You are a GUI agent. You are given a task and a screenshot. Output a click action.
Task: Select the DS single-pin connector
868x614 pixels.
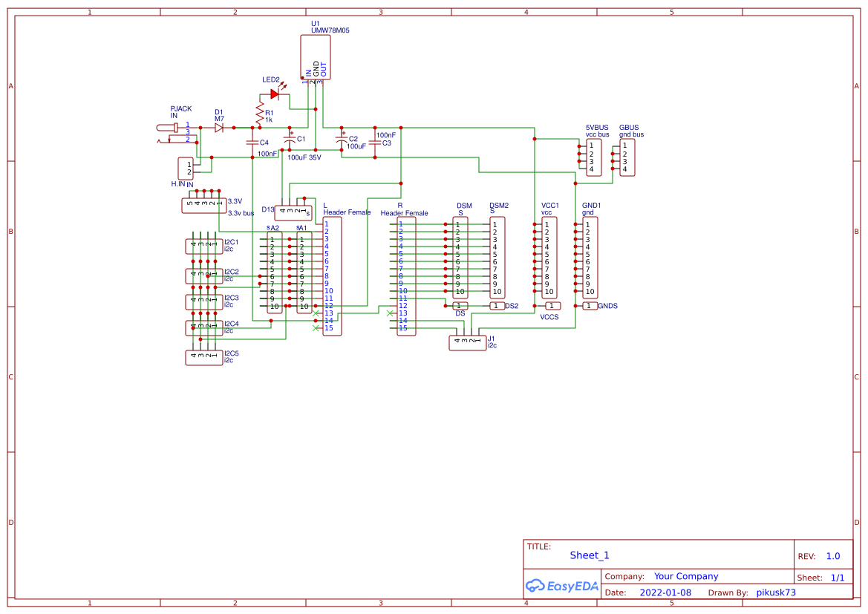[460, 306]
